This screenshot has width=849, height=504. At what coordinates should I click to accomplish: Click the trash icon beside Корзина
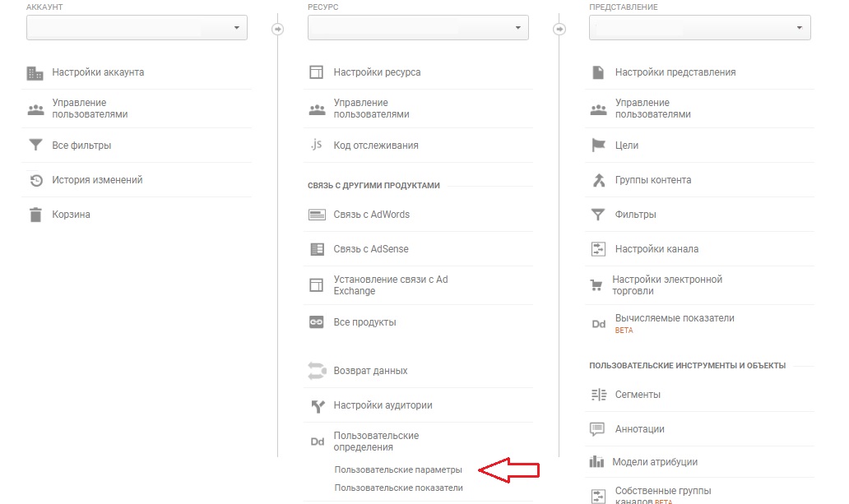pos(35,215)
